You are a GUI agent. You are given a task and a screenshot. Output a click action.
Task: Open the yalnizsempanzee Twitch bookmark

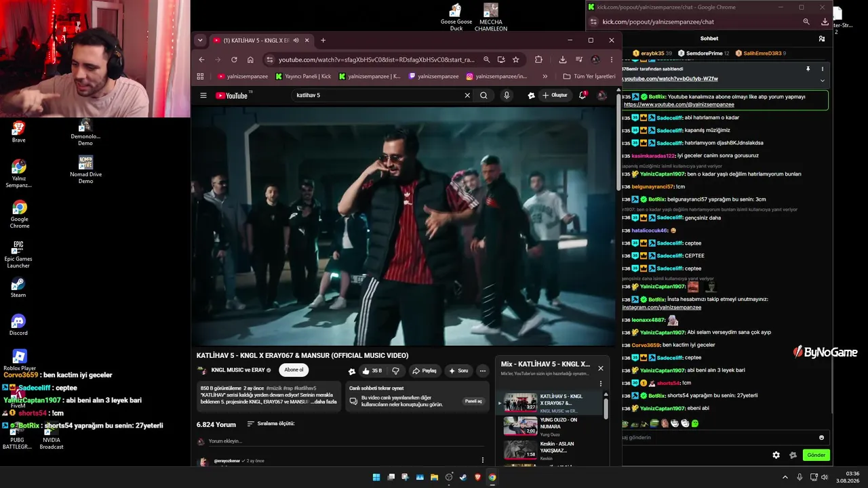pos(435,77)
